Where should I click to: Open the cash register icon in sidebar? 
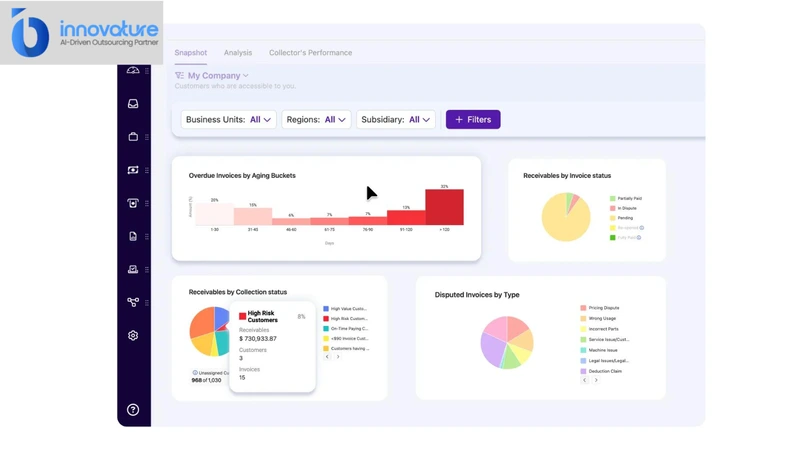(x=133, y=203)
